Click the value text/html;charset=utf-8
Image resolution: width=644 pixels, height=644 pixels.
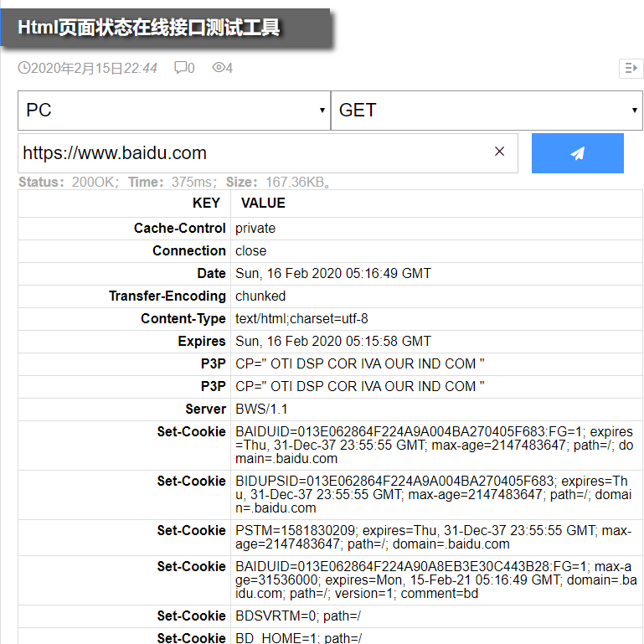coord(301,319)
